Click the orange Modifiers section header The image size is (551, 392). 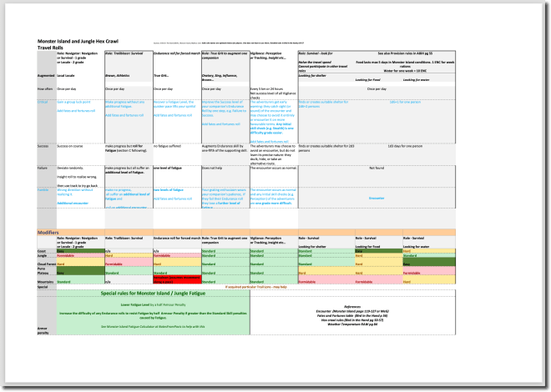[x=48, y=231]
